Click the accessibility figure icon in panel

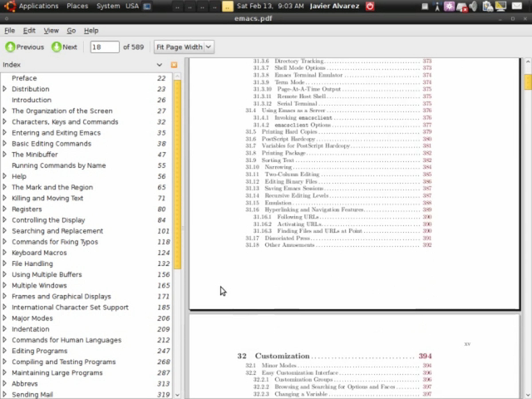pos(437,6)
